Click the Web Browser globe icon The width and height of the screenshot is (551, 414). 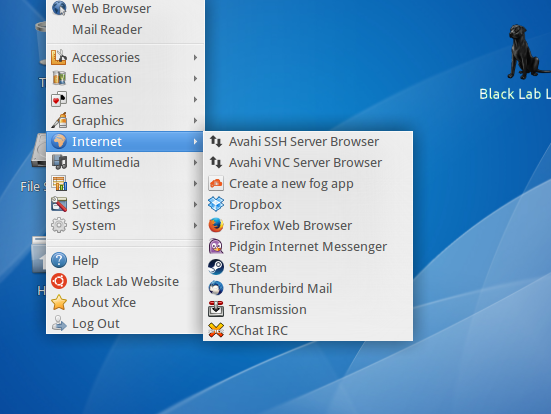pos(59,8)
